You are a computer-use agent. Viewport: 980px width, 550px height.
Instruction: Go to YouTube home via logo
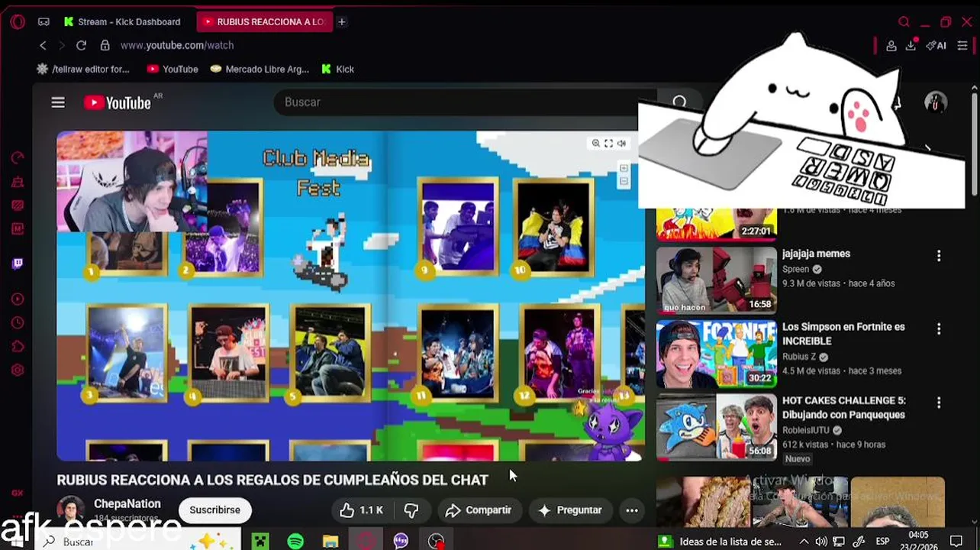[x=118, y=102]
